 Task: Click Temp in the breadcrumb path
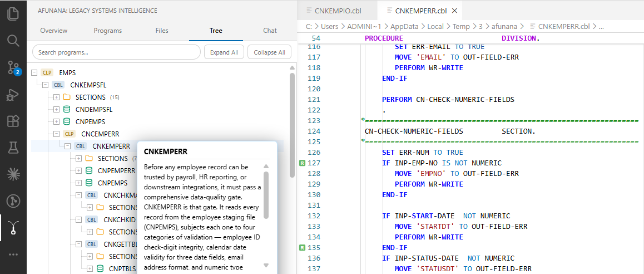tap(461, 26)
